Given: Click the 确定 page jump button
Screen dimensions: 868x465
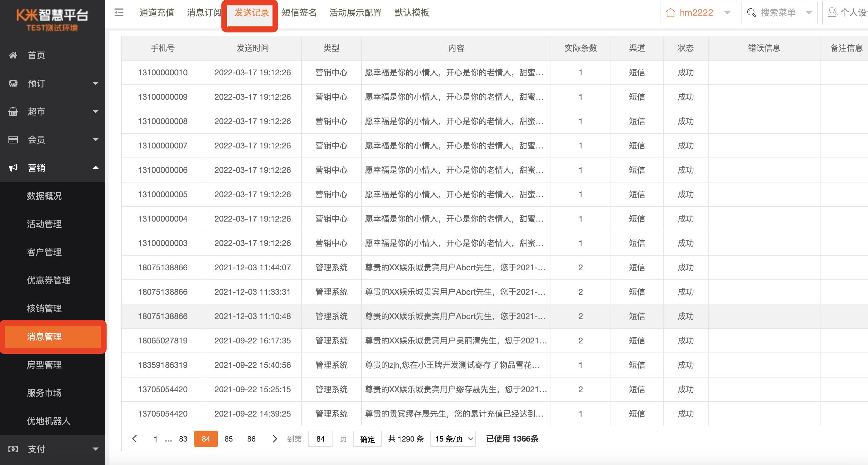Looking at the screenshot, I should click(x=367, y=439).
